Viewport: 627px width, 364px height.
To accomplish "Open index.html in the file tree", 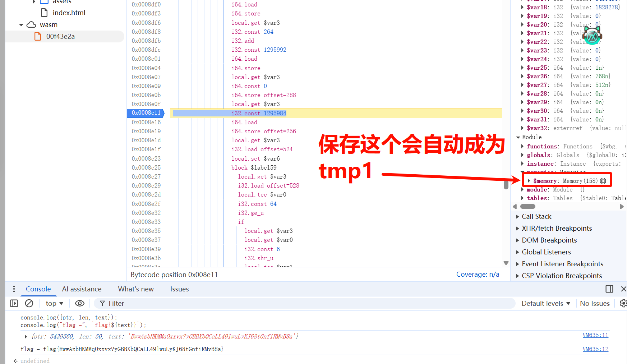I will [69, 13].
